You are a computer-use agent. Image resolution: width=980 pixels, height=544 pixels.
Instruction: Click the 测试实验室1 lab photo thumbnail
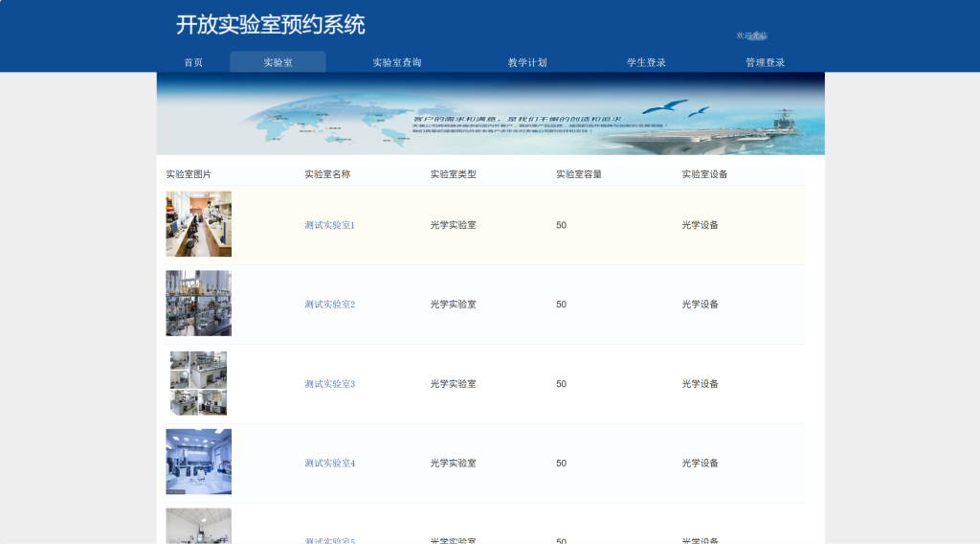pyautogui.click(x=199, y=224)
